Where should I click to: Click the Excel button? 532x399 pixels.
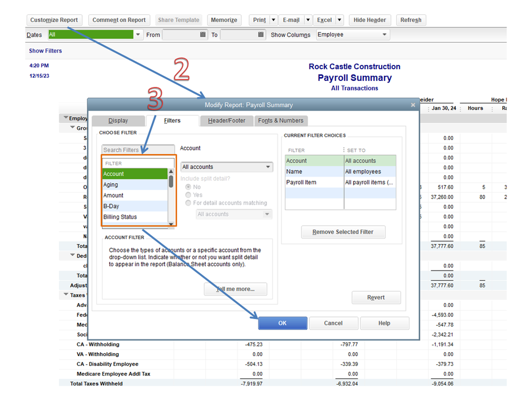[324, 20]
